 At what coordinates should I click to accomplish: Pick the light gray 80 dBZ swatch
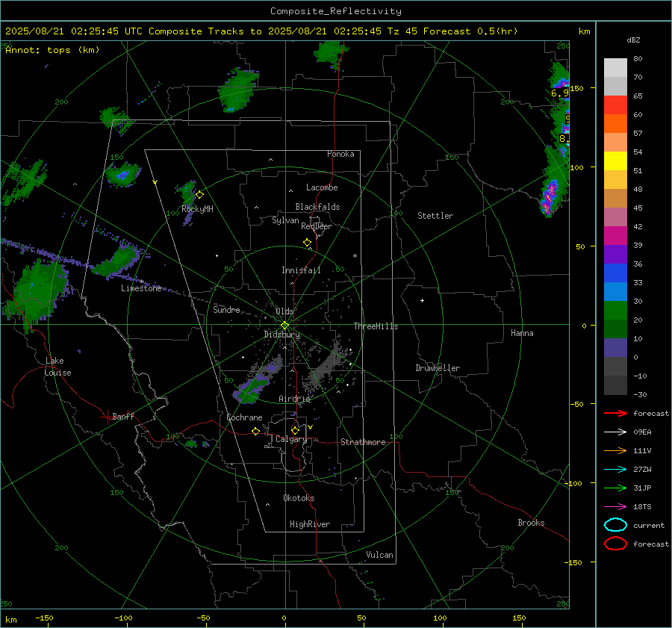(615, 68)
